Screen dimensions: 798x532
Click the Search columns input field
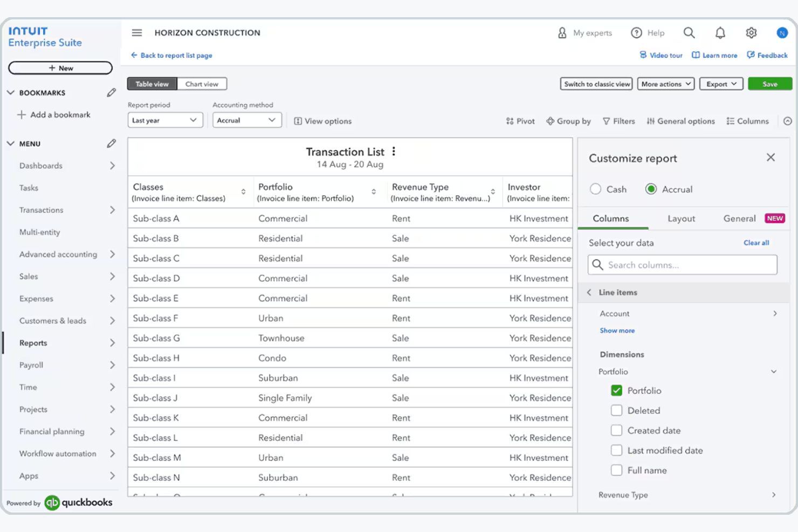point(682,265)
